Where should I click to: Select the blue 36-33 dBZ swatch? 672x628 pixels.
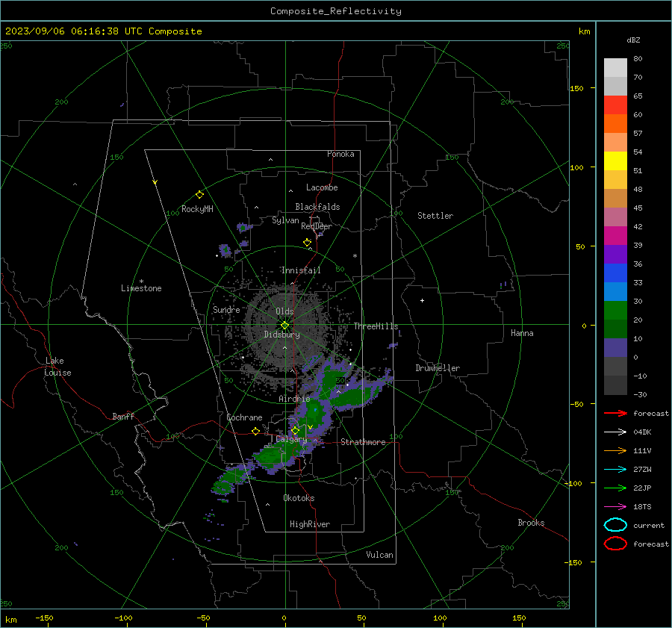[x=615, y=273]
